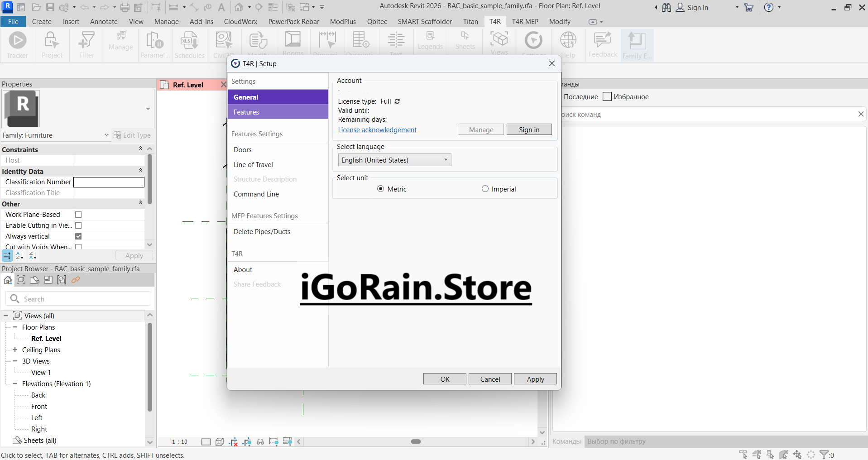This screenshot has height=460, width=868.
Task: Click the Sheets tool in the ribbon
Action: (465, 42)
